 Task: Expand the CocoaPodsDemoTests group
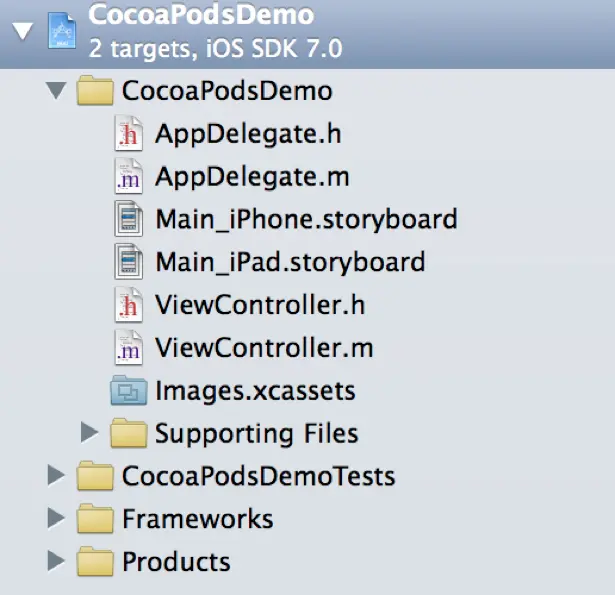click(56, 476)
